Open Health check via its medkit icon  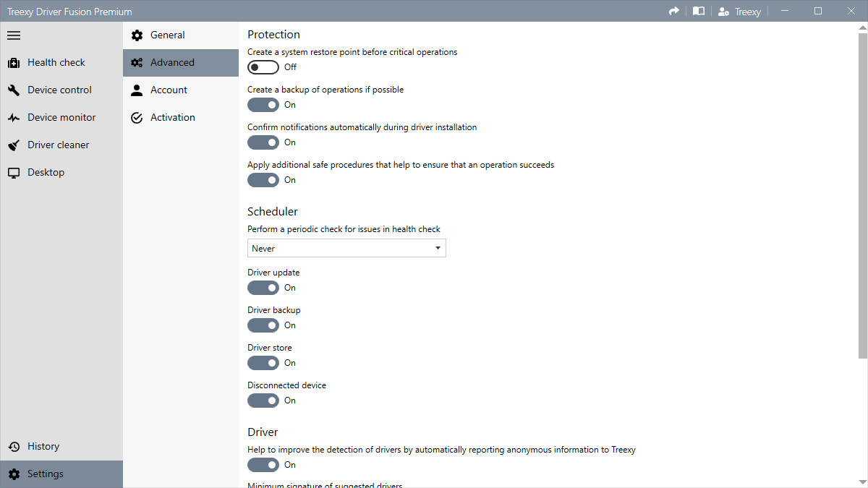tap(14, 63)
